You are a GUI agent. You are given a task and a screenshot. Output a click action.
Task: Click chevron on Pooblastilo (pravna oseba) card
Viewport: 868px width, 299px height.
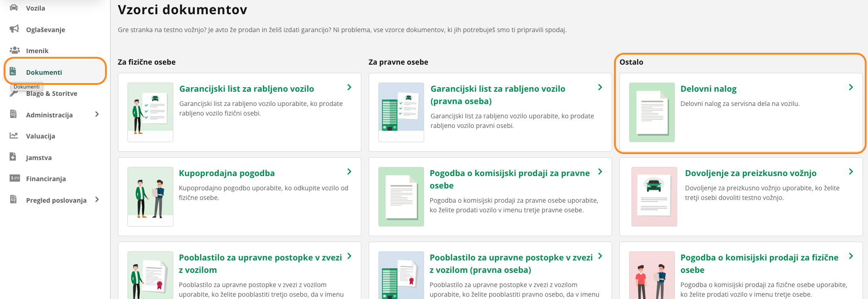pos(600,256)
